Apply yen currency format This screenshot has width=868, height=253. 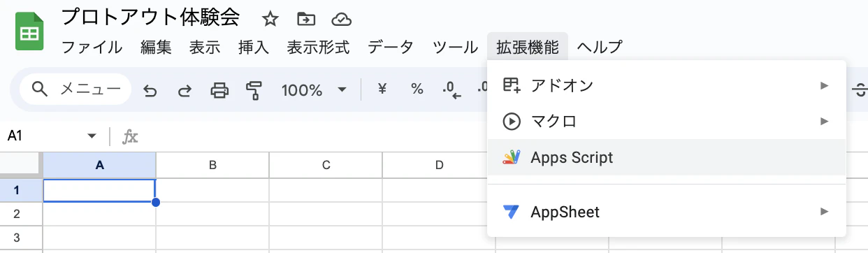[382, 89]
